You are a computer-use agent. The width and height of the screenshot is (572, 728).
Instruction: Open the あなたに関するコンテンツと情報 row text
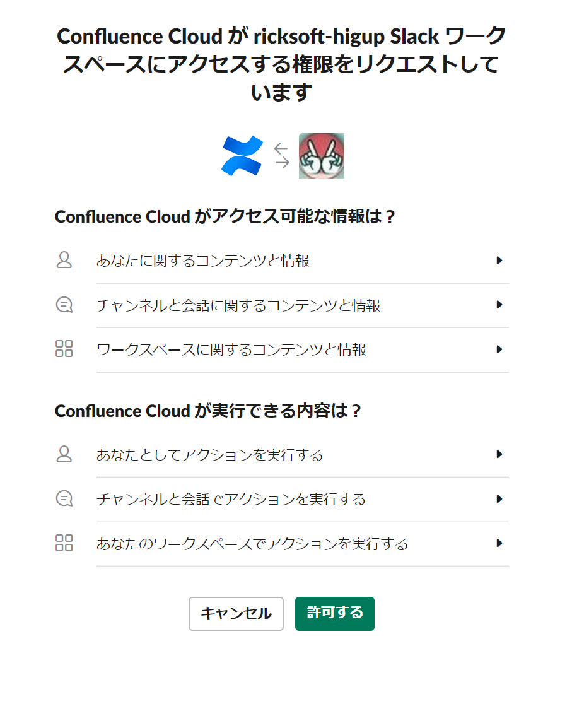[x=203, y=261]
